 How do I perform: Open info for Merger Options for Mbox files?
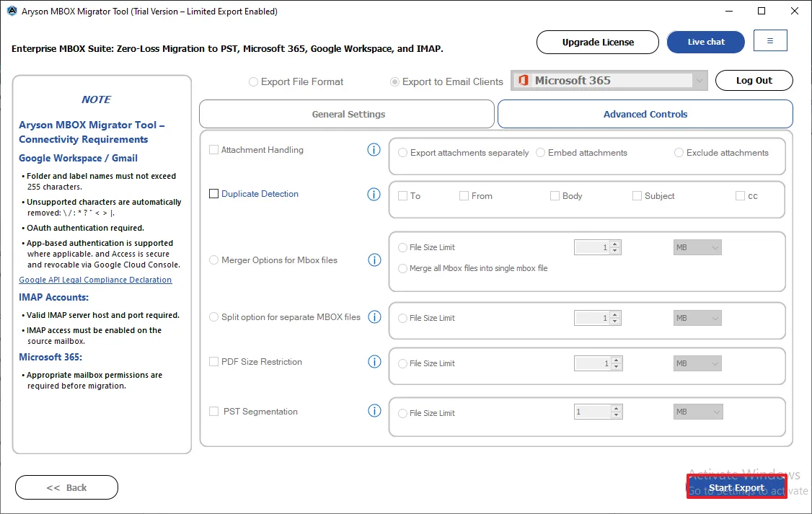374,260
